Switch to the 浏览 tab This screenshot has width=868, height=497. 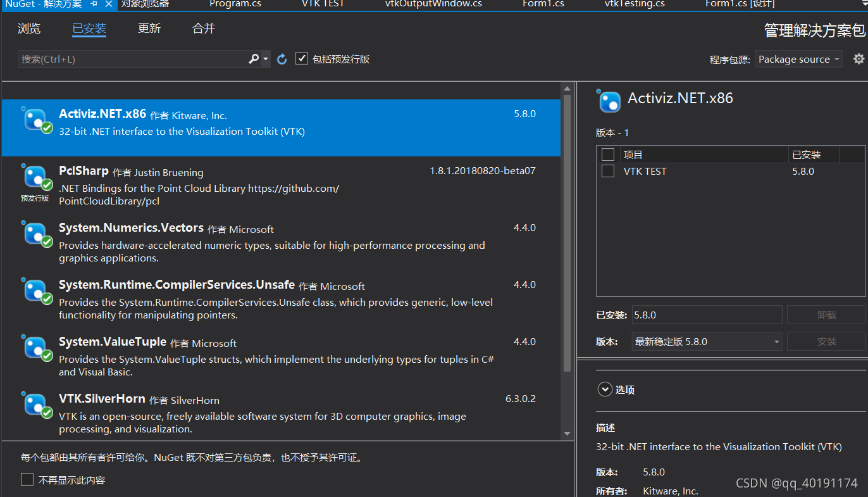(28, 28)
